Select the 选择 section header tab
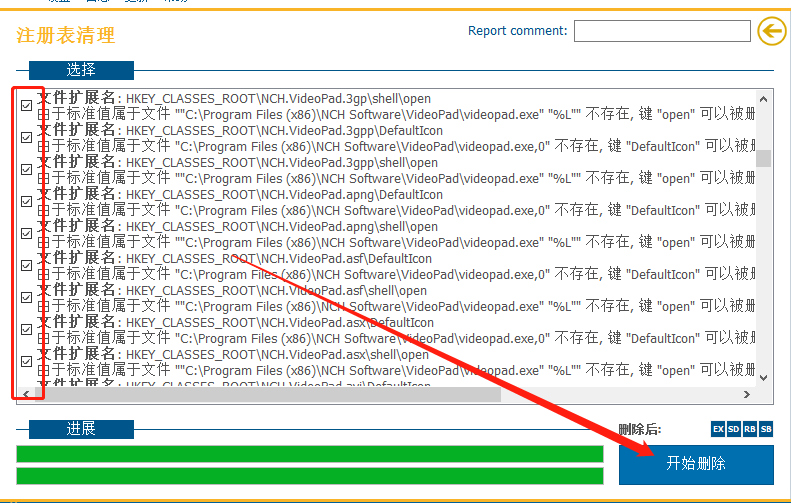 (81, 70)
